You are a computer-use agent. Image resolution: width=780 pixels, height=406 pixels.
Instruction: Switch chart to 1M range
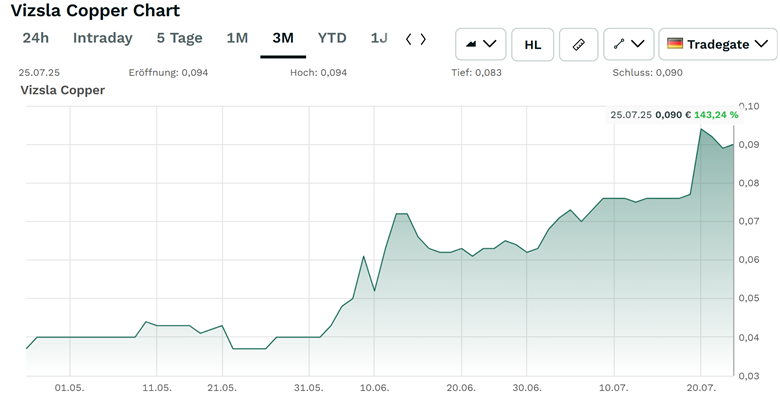[x=237, y=38]
